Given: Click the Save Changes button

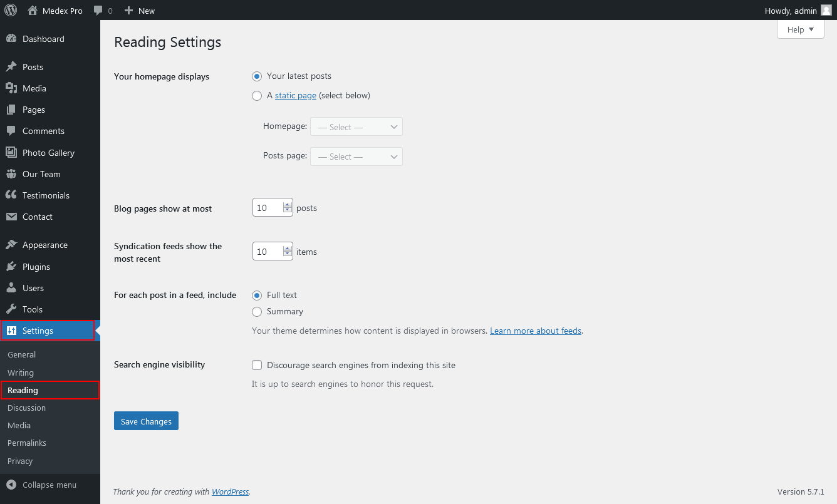Looking at the screenshot, I should 146,421.
